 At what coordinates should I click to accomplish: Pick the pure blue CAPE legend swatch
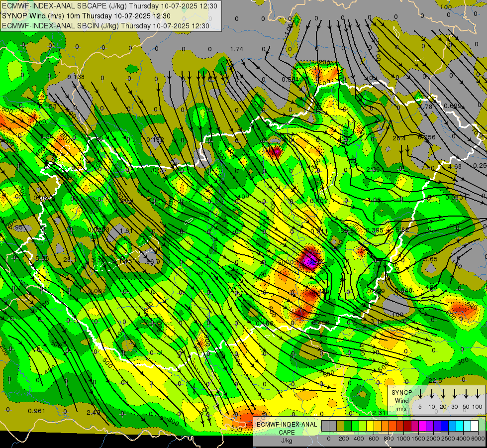coord(444,426)
